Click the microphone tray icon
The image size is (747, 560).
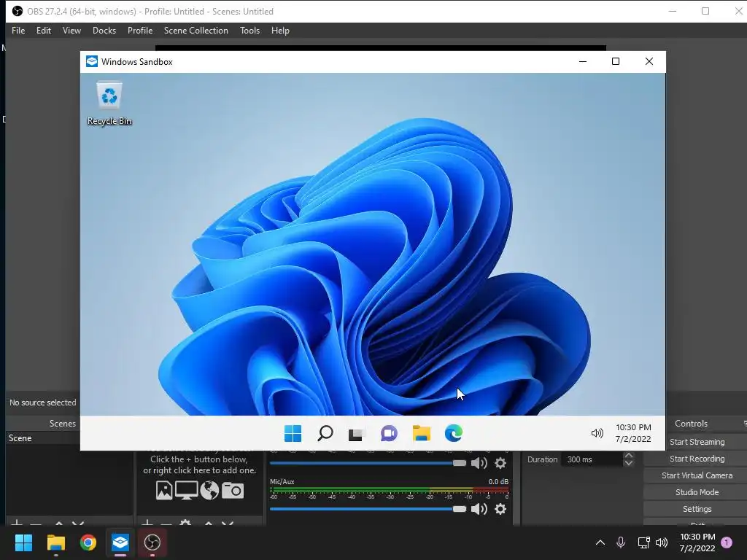(620, 542)
